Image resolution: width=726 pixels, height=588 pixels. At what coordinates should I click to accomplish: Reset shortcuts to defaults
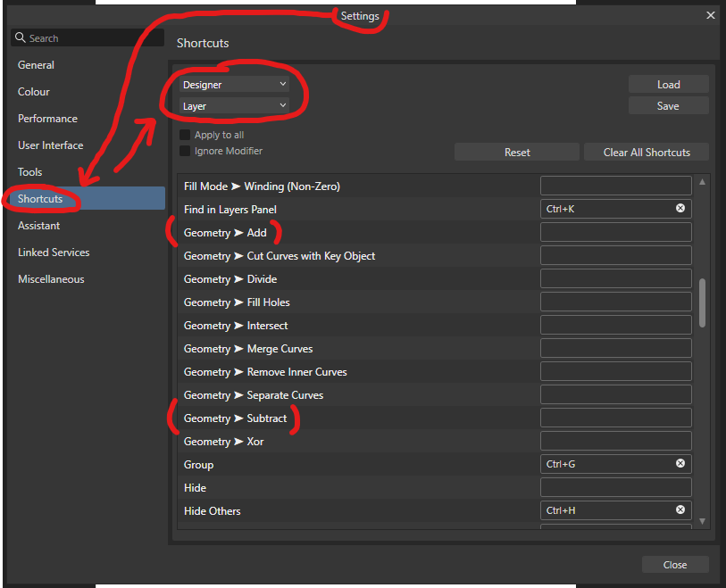516,152
